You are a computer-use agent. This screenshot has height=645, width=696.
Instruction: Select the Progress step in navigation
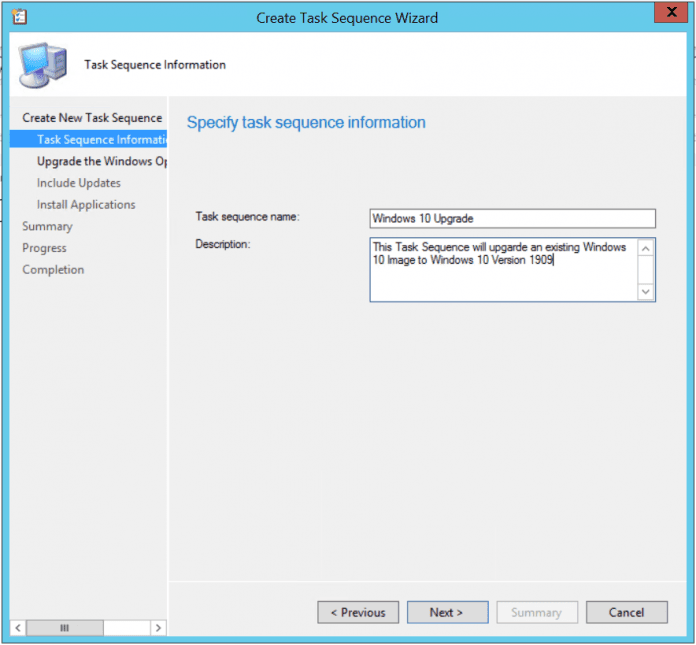pyautogui.click(x=44, y=248)
